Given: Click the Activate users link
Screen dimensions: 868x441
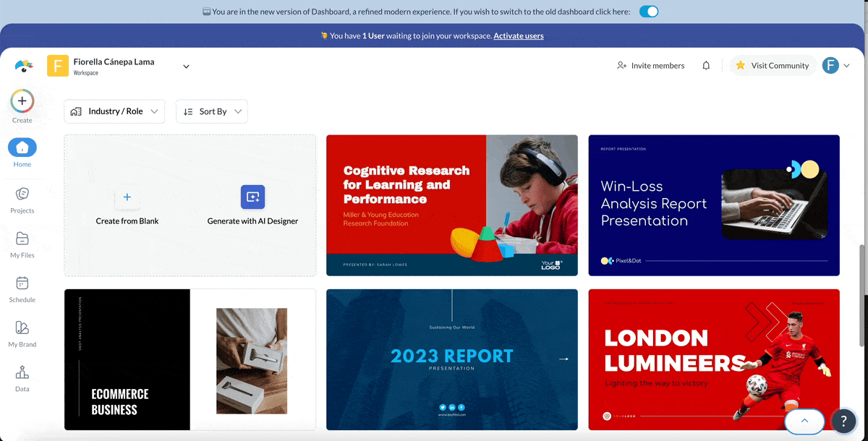Looking at the screenshot, I should click(518, 35).
